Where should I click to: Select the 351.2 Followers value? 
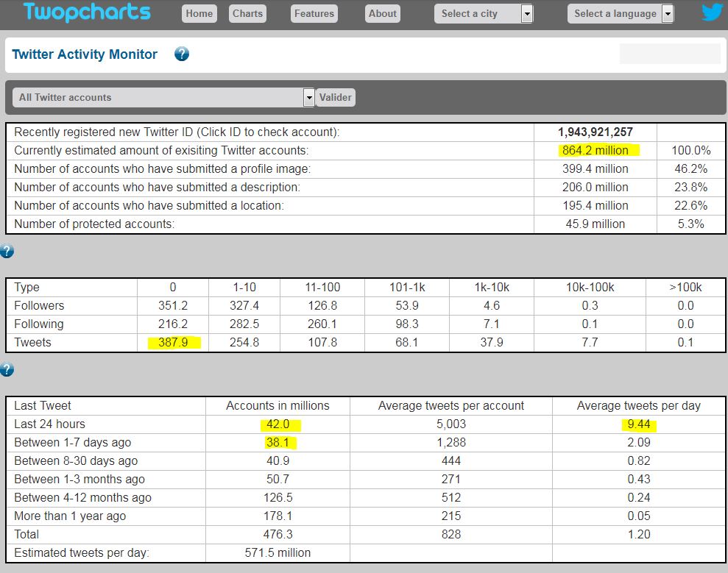coord(173,306)
